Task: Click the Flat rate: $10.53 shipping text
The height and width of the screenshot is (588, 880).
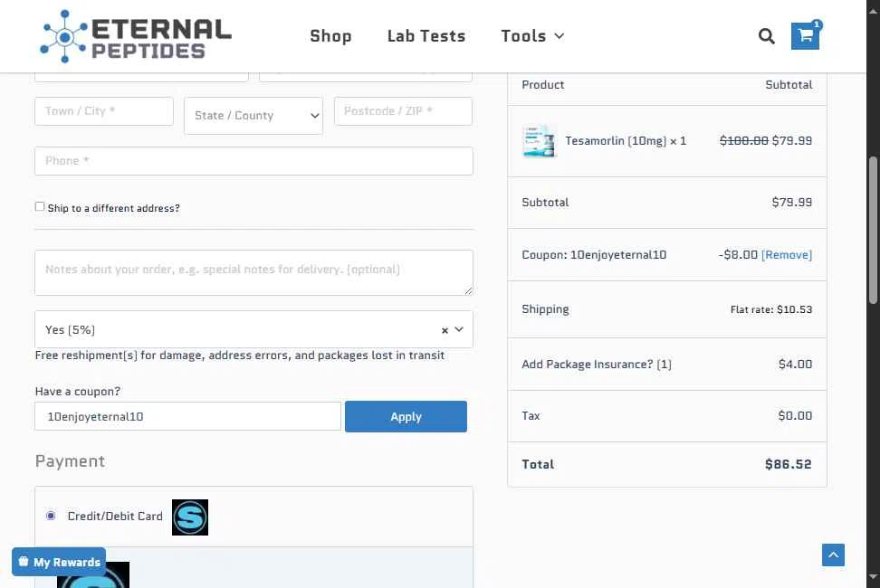Action: point(771,309)
